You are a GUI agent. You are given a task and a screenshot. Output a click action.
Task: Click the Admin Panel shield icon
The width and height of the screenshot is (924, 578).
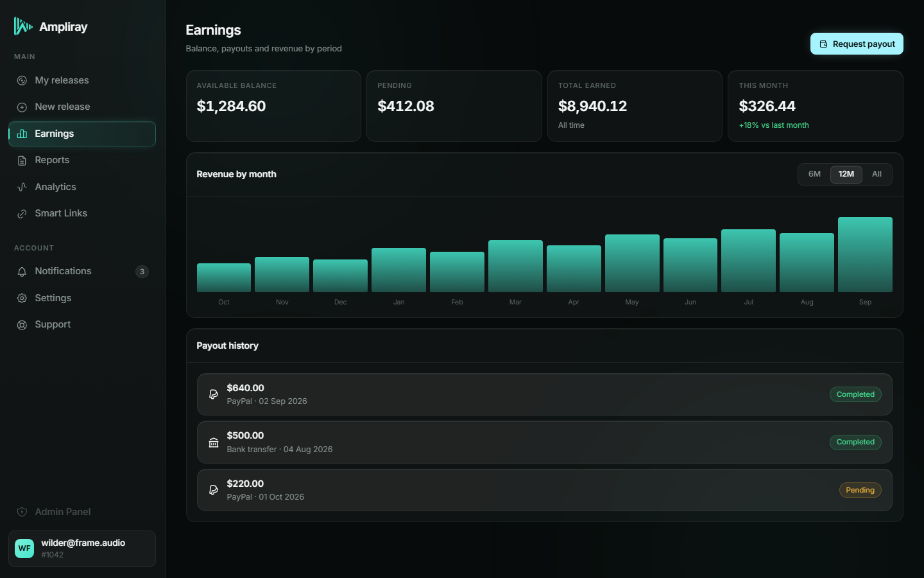[x=22, y=512]
